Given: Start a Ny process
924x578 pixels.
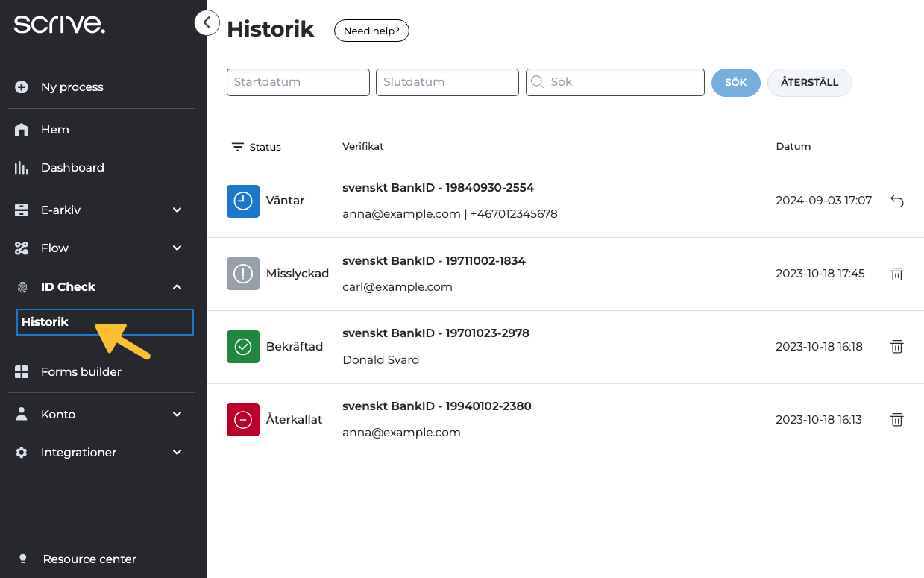Looking at the screenshot, I should (x=72, y=87).
